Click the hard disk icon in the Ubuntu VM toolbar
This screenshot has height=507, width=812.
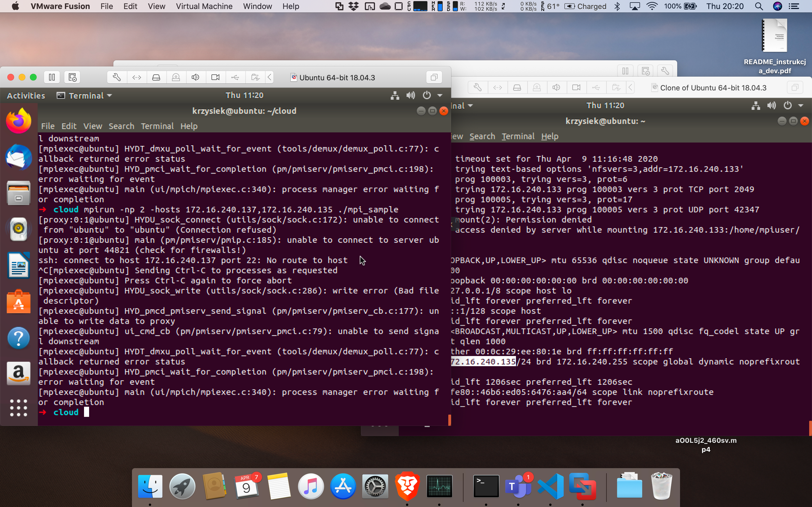point(156,77)
